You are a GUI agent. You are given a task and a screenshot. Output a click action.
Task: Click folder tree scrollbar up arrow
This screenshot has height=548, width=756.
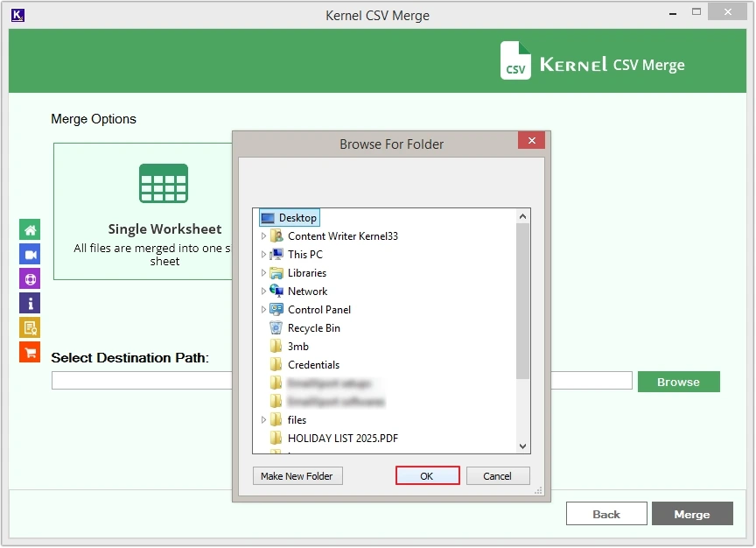point(522,216)
